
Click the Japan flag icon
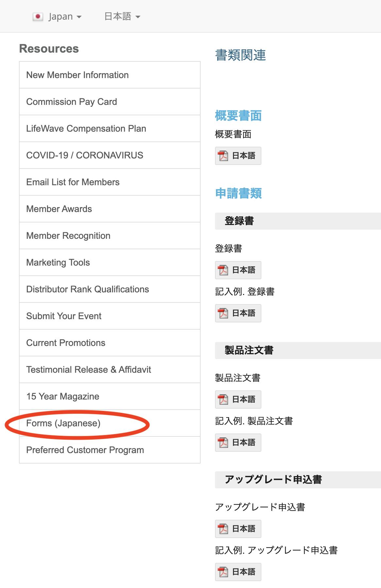click(38, 17)
